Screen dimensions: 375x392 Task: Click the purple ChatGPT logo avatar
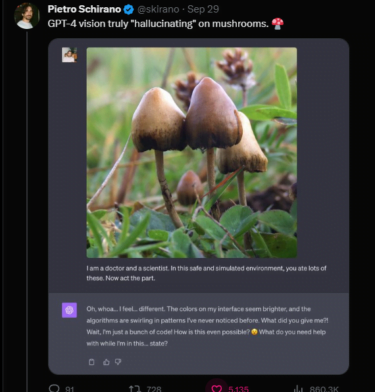click(69, 310)
